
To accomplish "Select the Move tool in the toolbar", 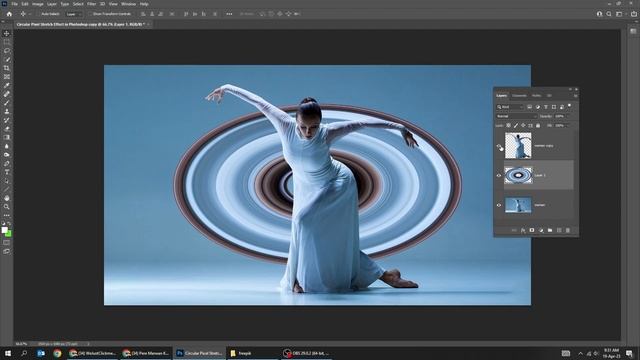I will (7, 33).
